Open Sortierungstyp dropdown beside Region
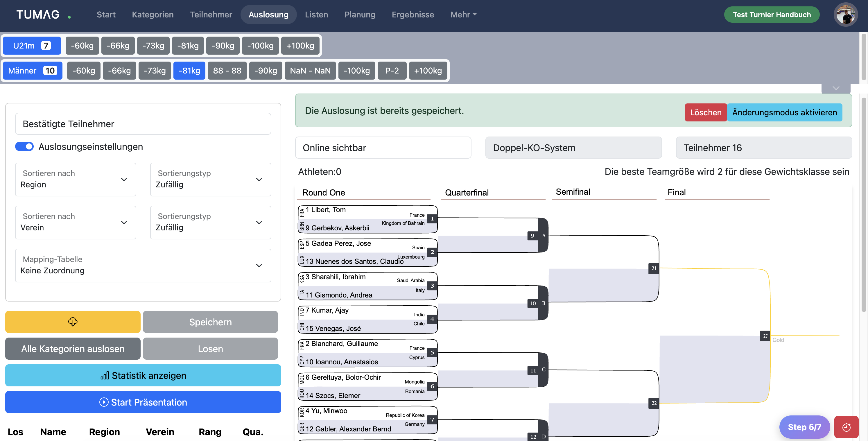 [211, 179]
